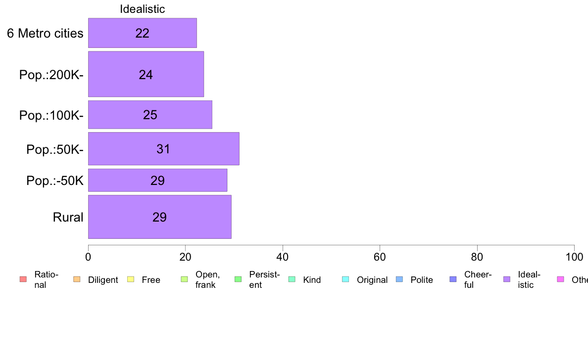Click the Pop.:100K- bar showing 25
This screenshot has width=588, height=364.
point(150,115)
